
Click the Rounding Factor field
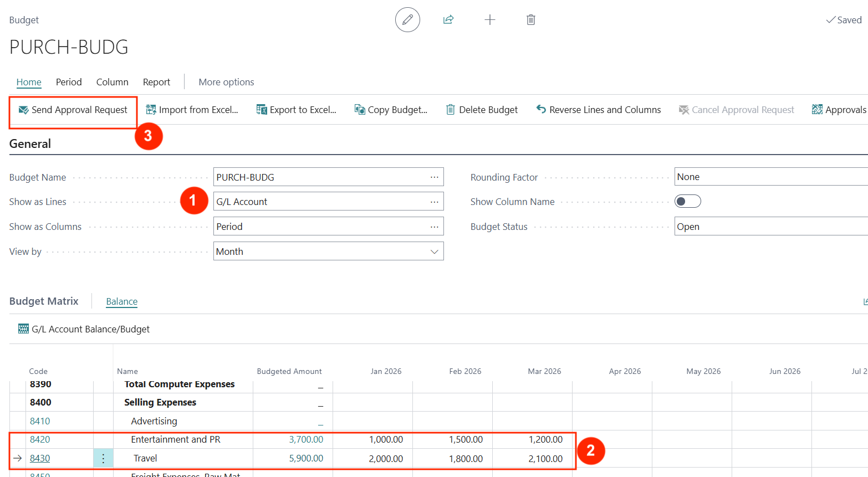[770, 177]
